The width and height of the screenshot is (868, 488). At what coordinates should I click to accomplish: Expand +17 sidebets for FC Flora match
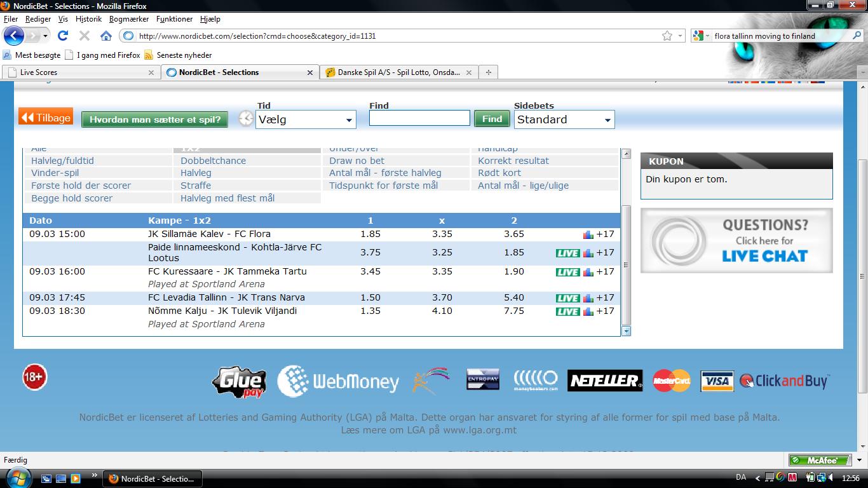click(x=606, y=234)
